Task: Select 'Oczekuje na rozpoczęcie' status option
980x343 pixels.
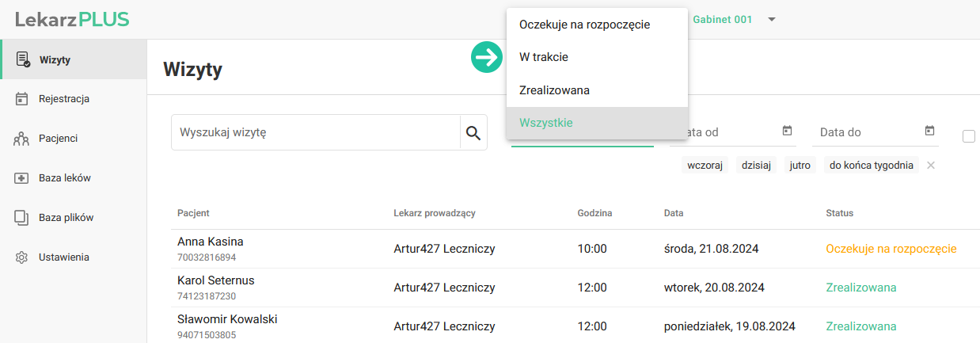Action: pos(584,25)
